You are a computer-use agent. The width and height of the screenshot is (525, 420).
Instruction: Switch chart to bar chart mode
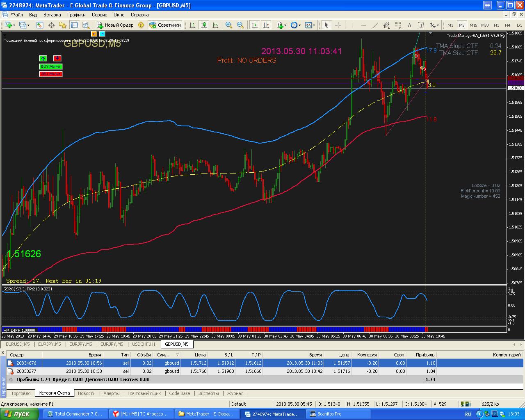coord(192,25)
